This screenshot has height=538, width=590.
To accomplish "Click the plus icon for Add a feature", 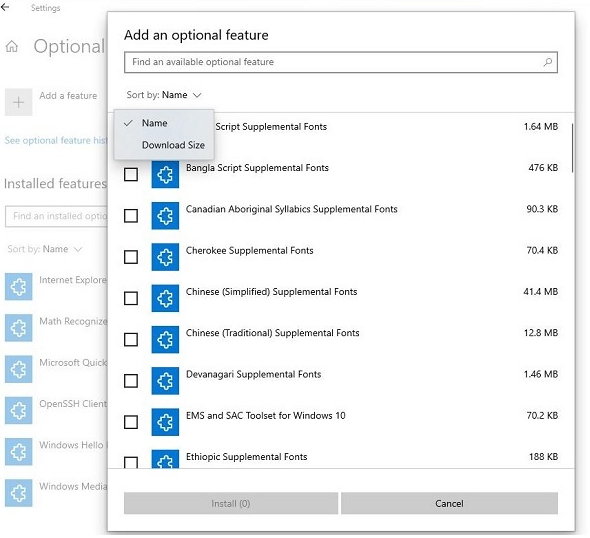I will pyautogui.click(x=18, y=102).
